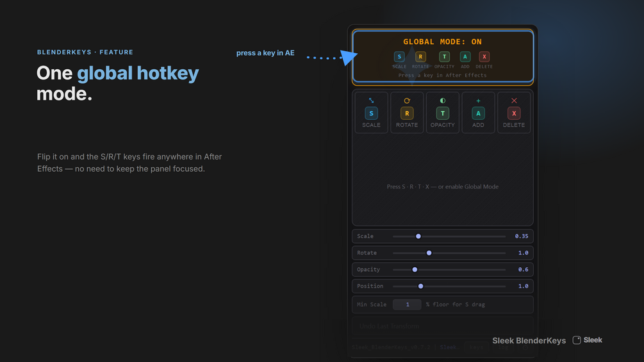Click the Scale value 0.35
The width and height of the screenshot is (644, 362).
coord(522,236)
